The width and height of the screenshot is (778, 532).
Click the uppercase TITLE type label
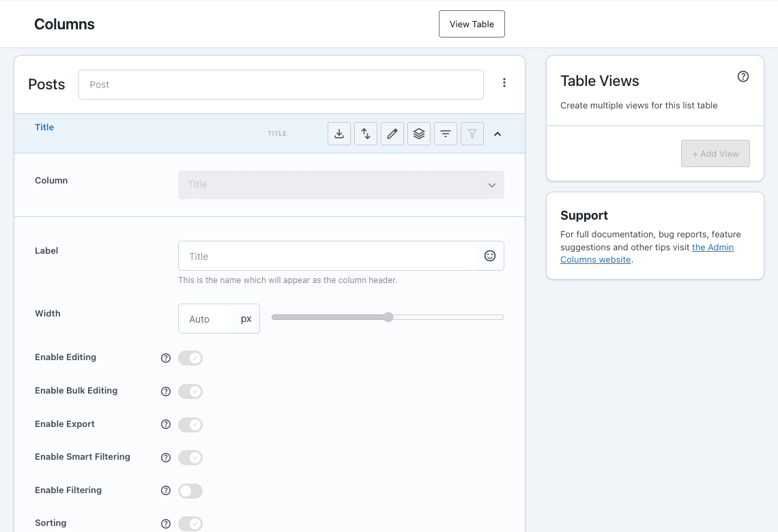tap(277, 134)
